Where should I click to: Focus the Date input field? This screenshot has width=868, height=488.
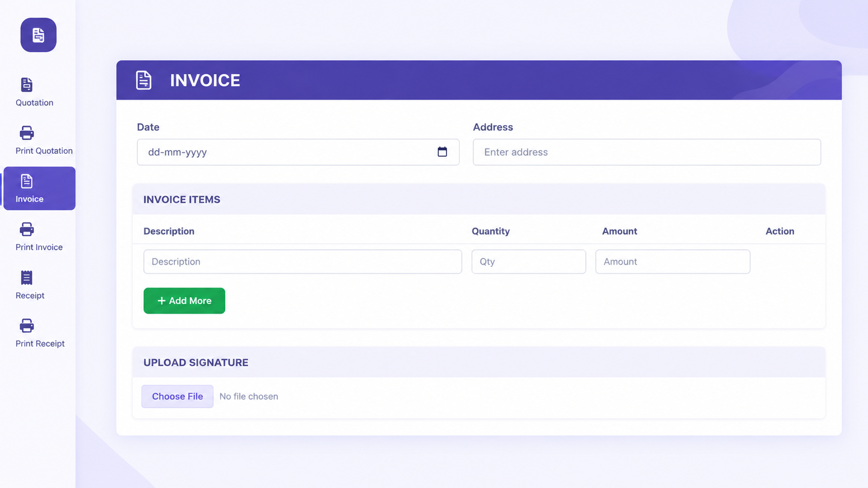pos(298,152)
